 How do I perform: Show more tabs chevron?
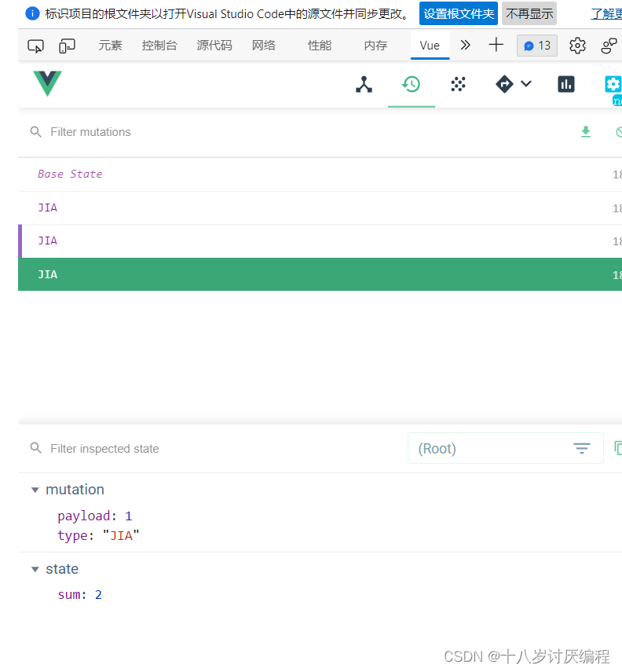click(x=465, y=45)
